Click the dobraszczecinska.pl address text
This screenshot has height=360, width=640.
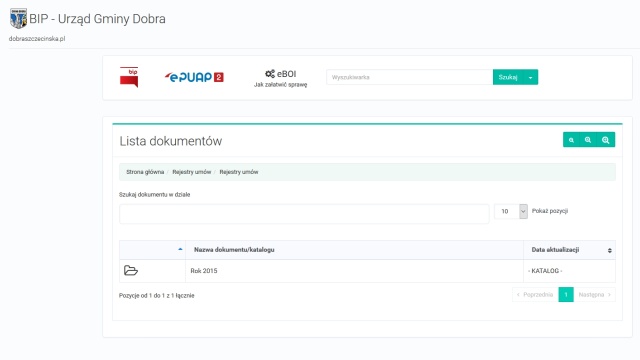click(x=37, y=39)
